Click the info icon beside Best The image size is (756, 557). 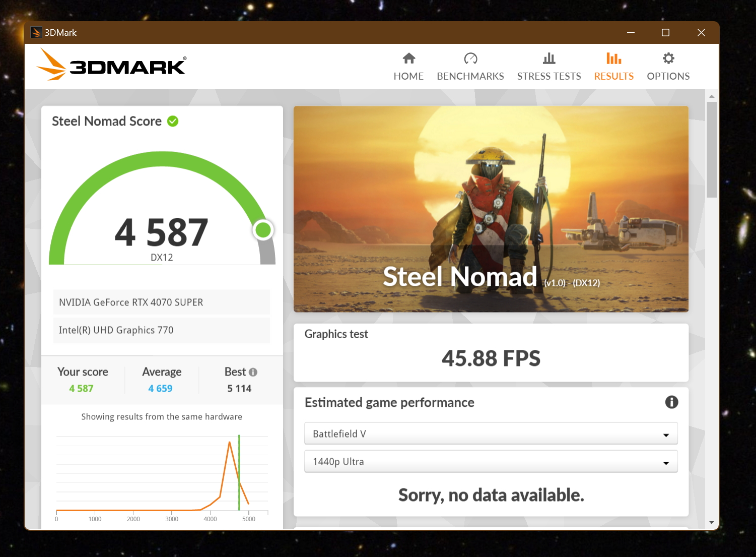pyautogui.click(x=253, y=372)
